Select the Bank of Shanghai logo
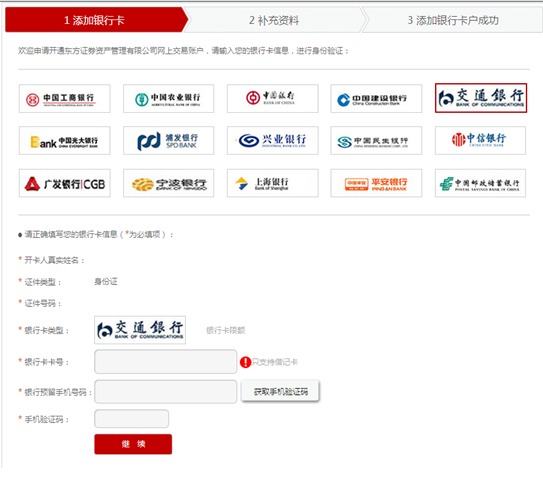 (x=273, y=183)
